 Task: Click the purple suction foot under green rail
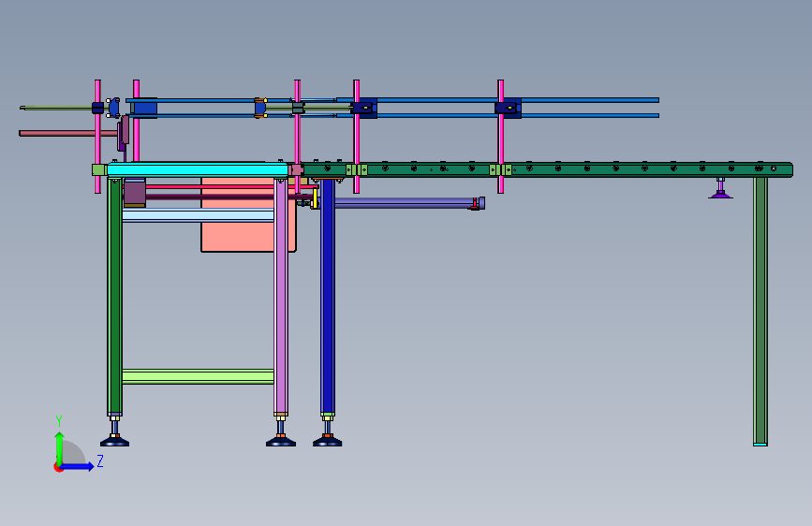click(720, 194)
